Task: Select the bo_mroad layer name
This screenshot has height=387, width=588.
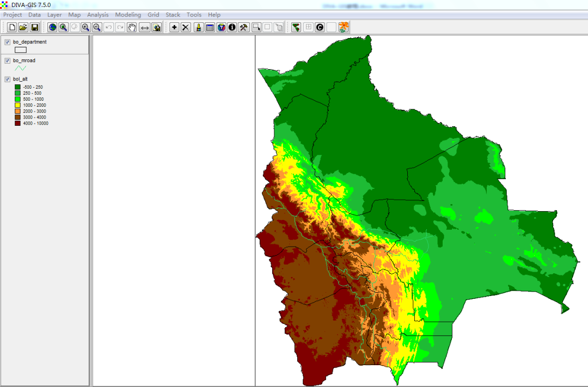Action: tap(24, 60)
